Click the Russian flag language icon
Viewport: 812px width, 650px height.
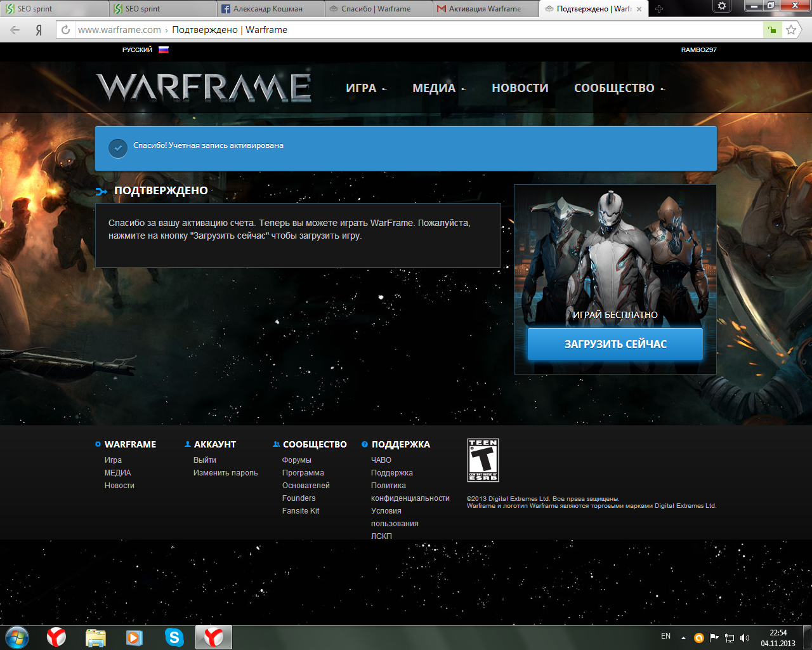(164, 50)
